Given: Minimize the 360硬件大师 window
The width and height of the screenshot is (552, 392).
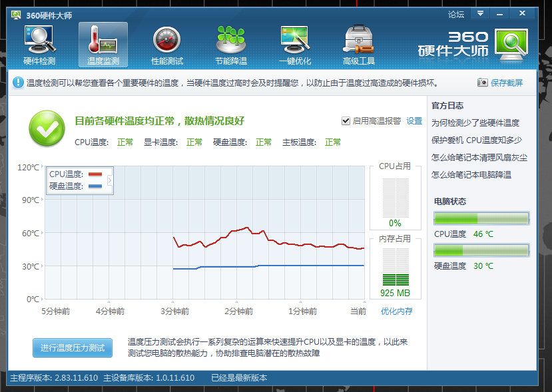Looking at the screenshot, I should tap(499, 14).
